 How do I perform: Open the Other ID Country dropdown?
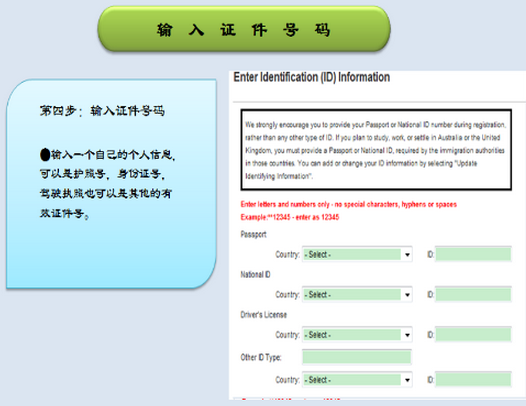[357, 380]
